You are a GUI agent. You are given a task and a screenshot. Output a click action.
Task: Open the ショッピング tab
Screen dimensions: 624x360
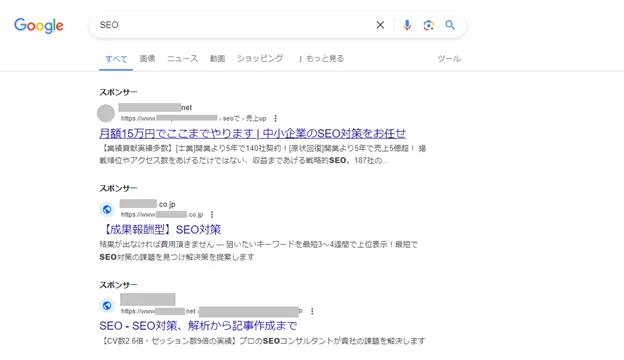tap(260, 58)
